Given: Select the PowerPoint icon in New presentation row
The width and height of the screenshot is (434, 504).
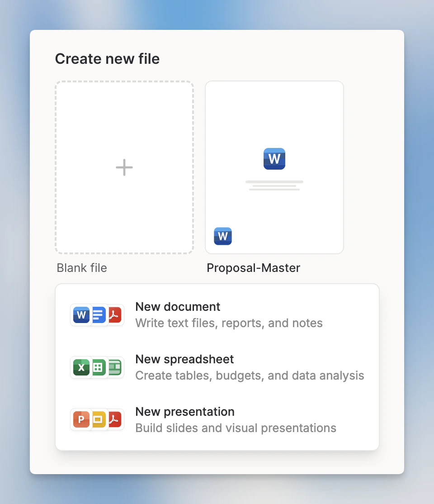Looking at the screenshot, I should pyautogui.click(x=80, y=419).
